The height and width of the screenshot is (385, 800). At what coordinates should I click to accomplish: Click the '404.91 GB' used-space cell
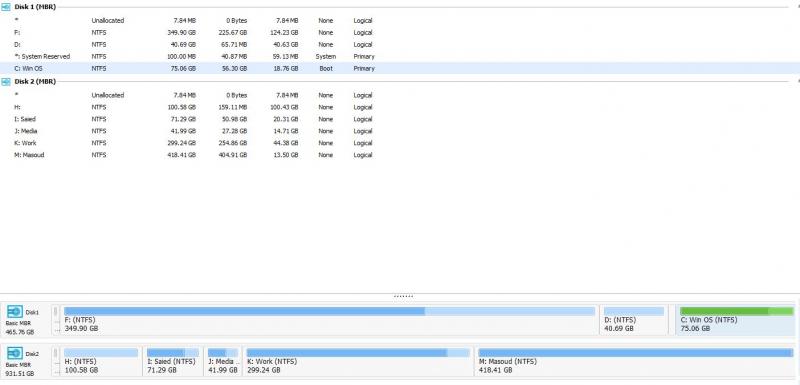(233, 155)
